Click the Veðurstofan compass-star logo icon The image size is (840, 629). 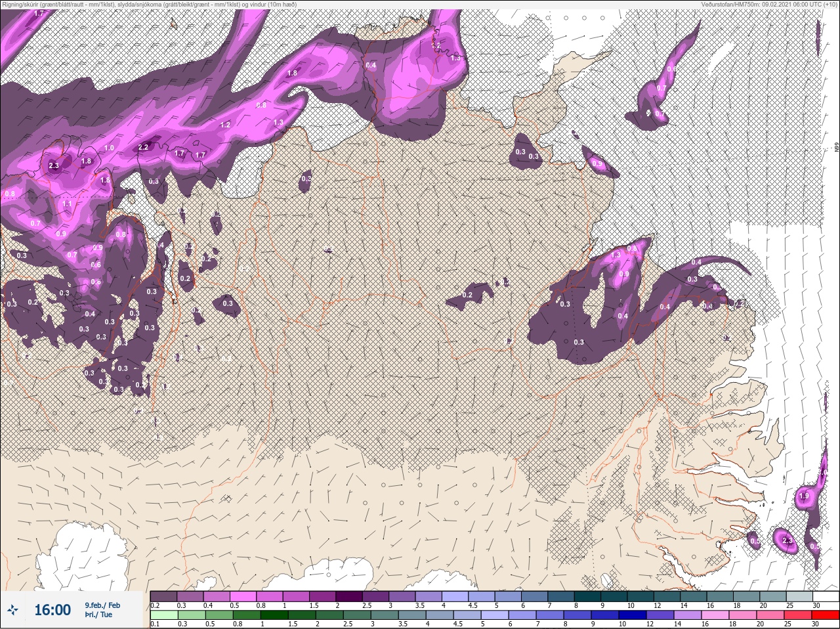(14, 610)
